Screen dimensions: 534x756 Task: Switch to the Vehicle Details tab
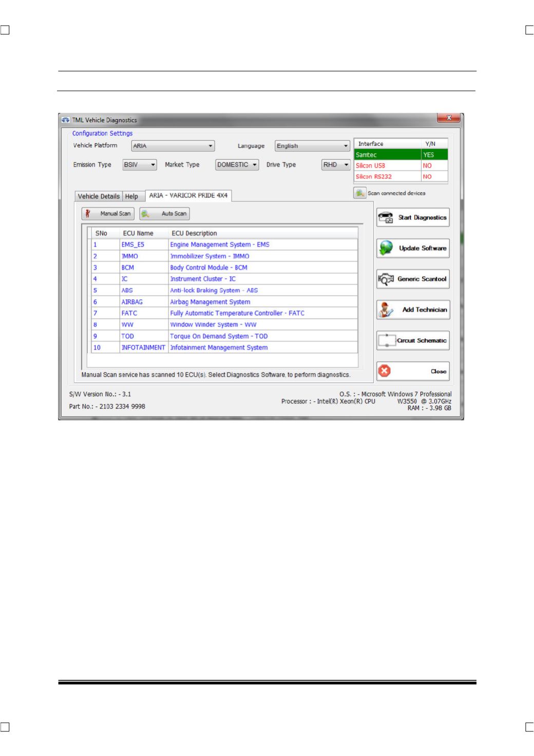point(99,196)
